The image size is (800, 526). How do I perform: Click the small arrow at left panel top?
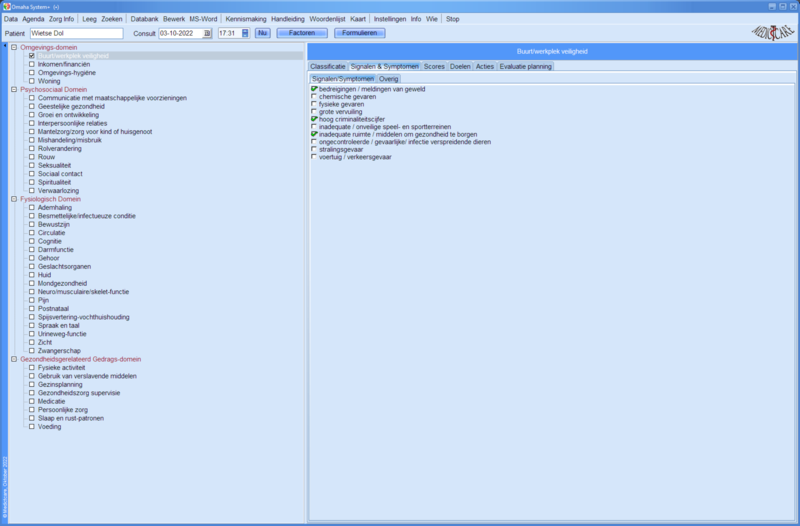(5, 45)
